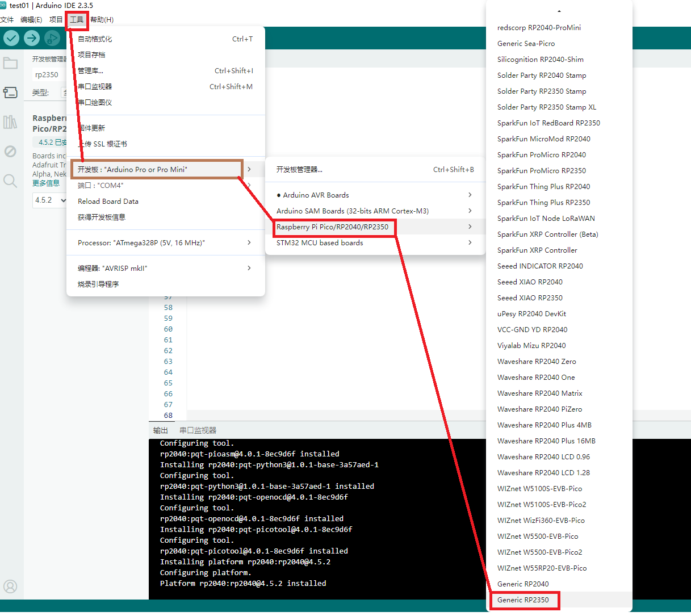Choose WIZnet W5500-EVB-Pico2 board

[559, 552]
